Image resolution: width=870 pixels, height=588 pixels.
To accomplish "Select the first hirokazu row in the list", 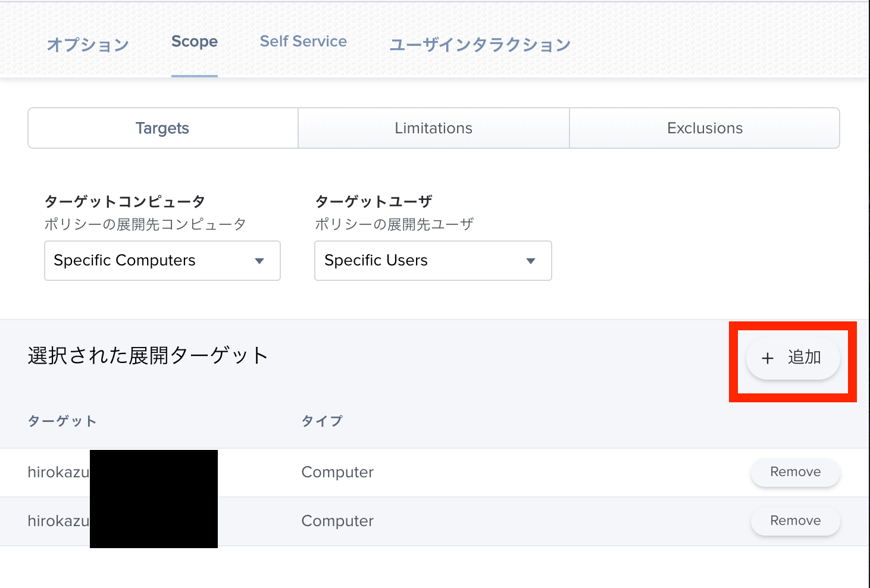I will (x=58, y=472).
